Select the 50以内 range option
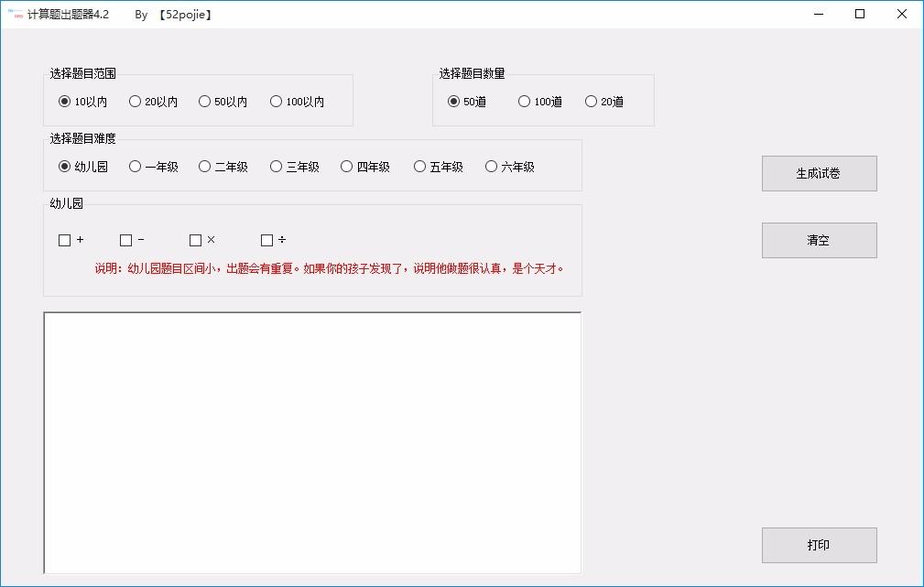 pos(205,102)
